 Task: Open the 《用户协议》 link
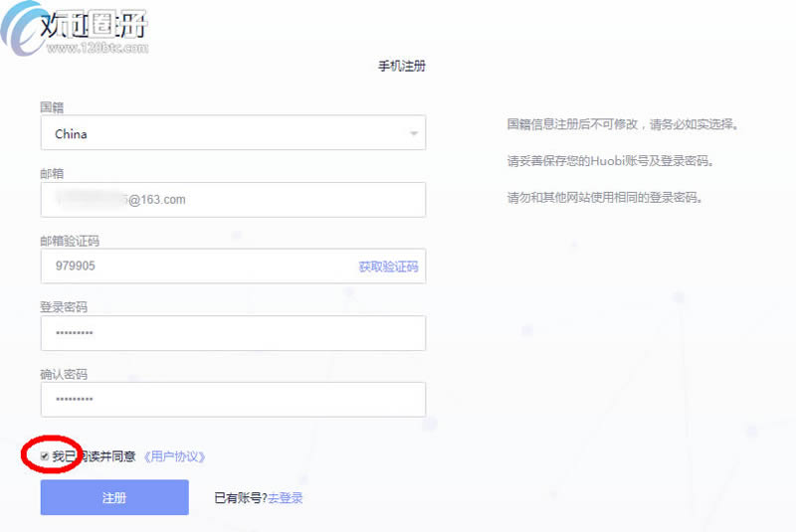[175, 456]
